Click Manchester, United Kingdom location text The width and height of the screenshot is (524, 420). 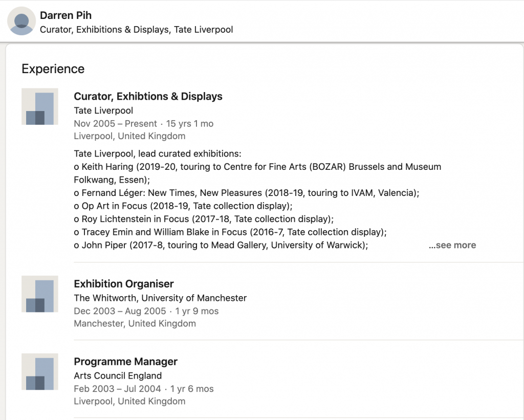135,324
